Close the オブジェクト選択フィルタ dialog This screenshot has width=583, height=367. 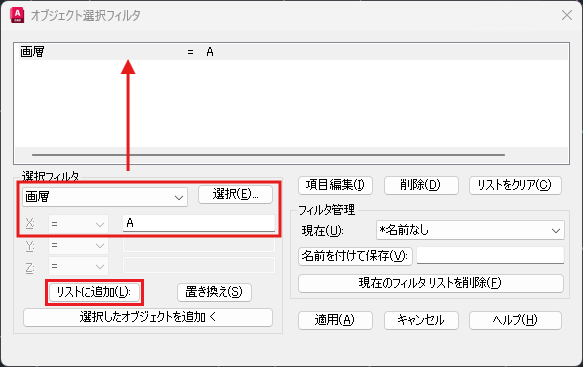pos(567,15)
